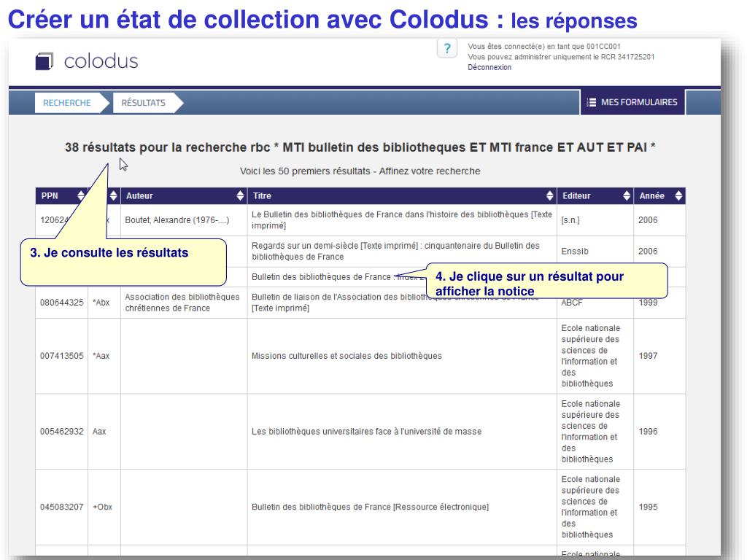The height and width of the screenshot is (560, 747).
Task: Click the PPN column header
Action: click(x=50, y=195)
